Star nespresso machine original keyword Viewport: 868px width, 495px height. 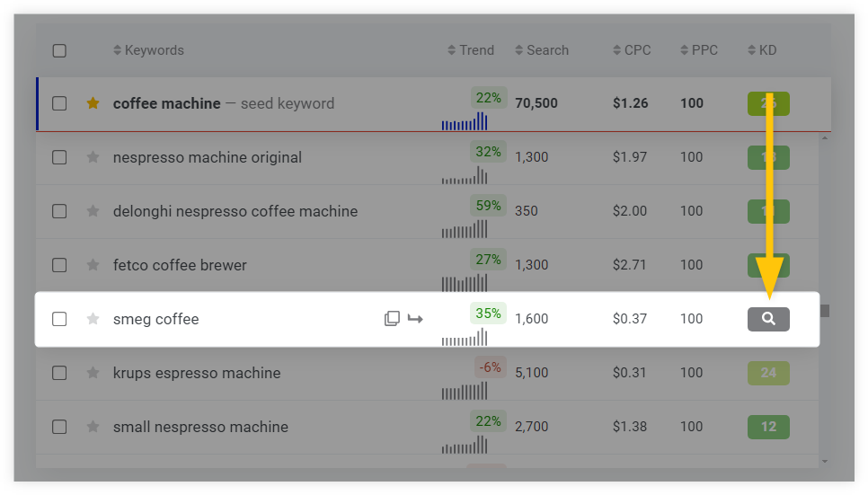93,156
